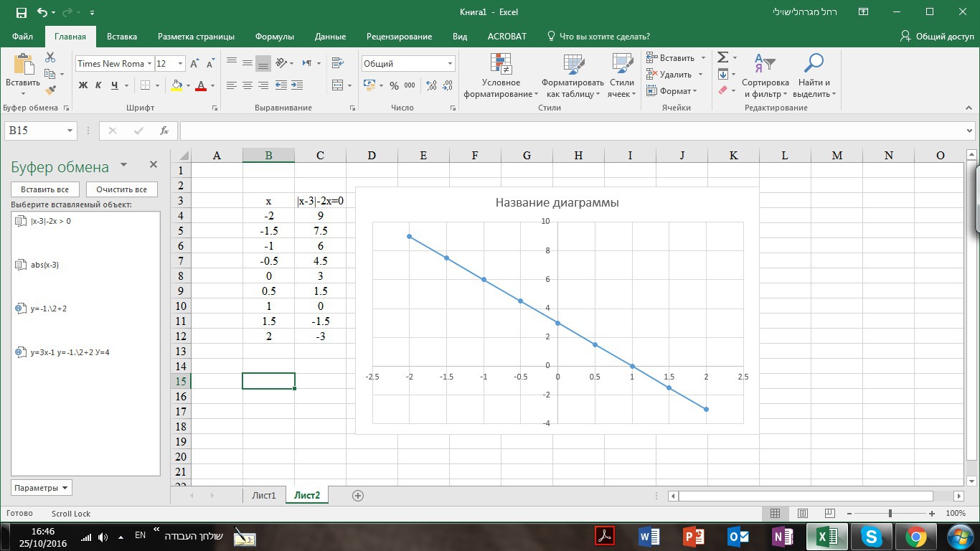The width and height of the screenshot is (980, 551).
Task: Switch to Page Break Preview icon
Action: [830, 513]
